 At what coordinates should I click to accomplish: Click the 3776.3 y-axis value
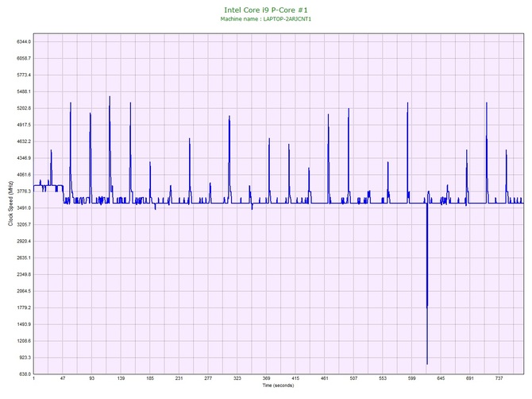[24, 192]
